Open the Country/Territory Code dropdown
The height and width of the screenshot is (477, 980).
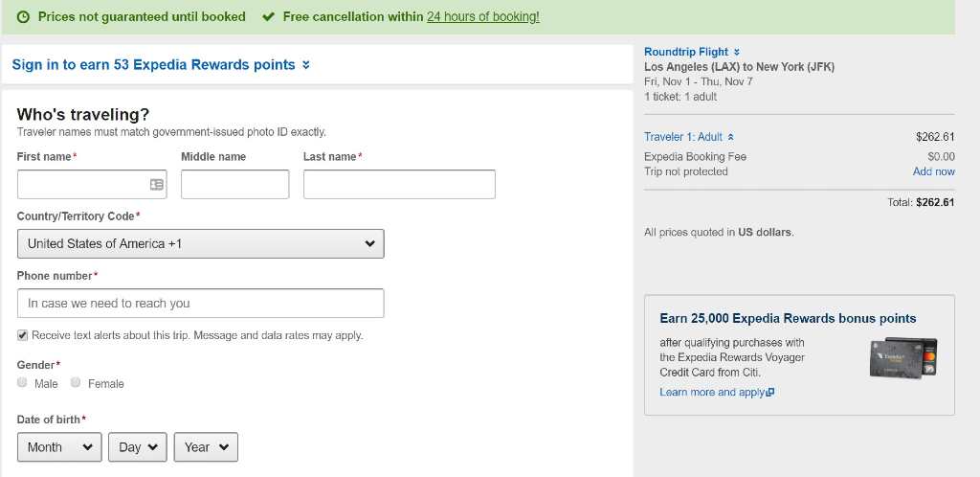[200, 243]
